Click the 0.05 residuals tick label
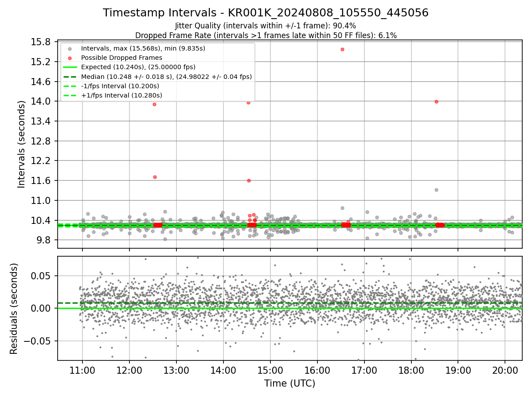The height and width of the screenshot is (399, 532). pos(41,276)
